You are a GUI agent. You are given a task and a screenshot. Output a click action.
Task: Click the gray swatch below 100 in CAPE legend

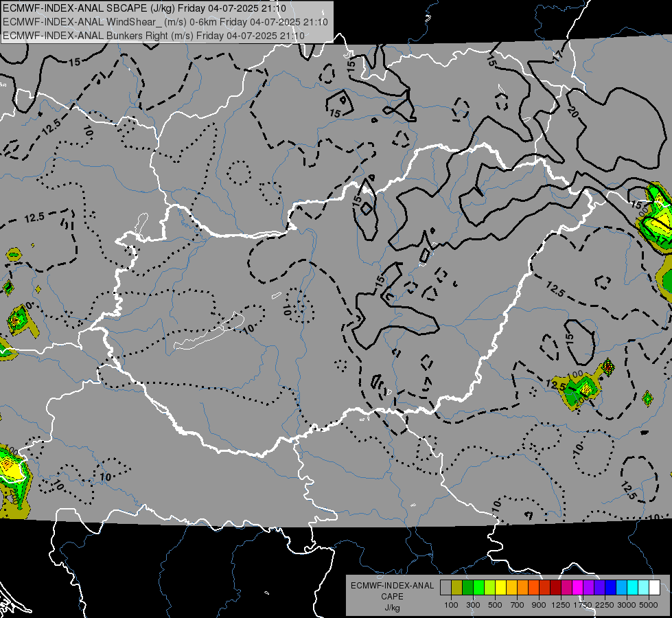[445, 588]
